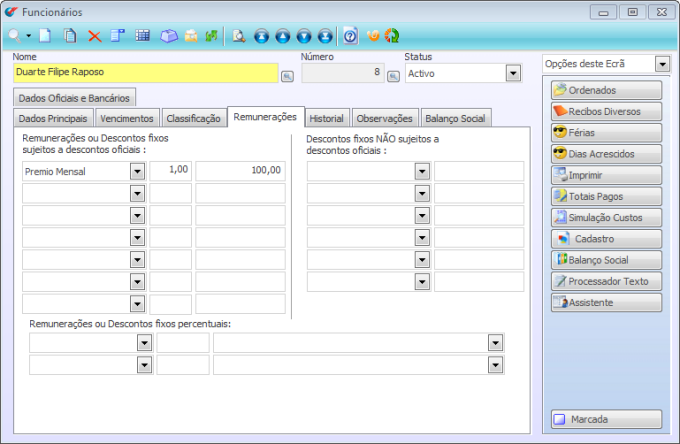Open first percentuais type dropdown

tap(144, 343)
